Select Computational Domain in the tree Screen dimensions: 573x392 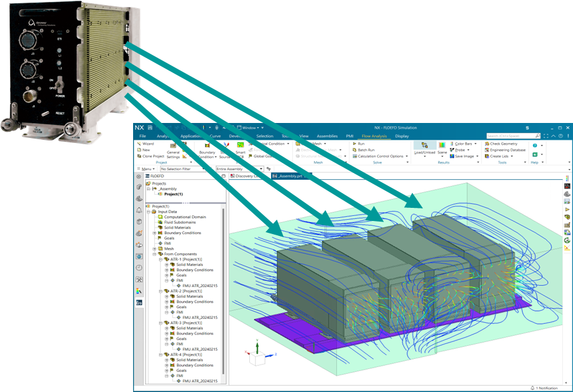coord(182,217)
